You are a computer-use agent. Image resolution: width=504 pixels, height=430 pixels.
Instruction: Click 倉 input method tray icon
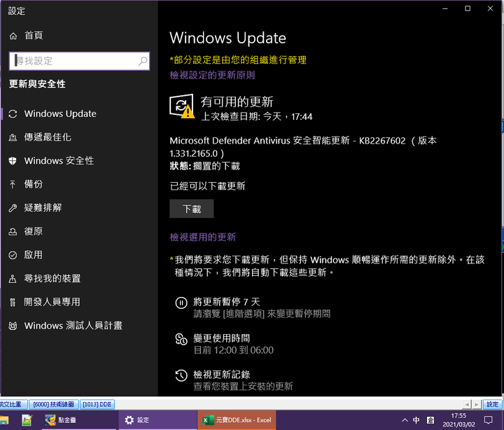430,420
